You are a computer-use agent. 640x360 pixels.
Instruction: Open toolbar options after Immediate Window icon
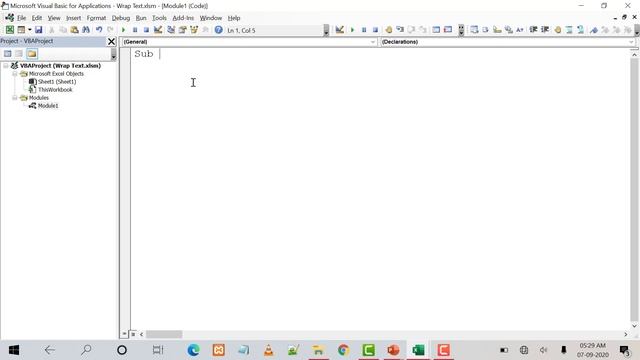pos(461,30)
